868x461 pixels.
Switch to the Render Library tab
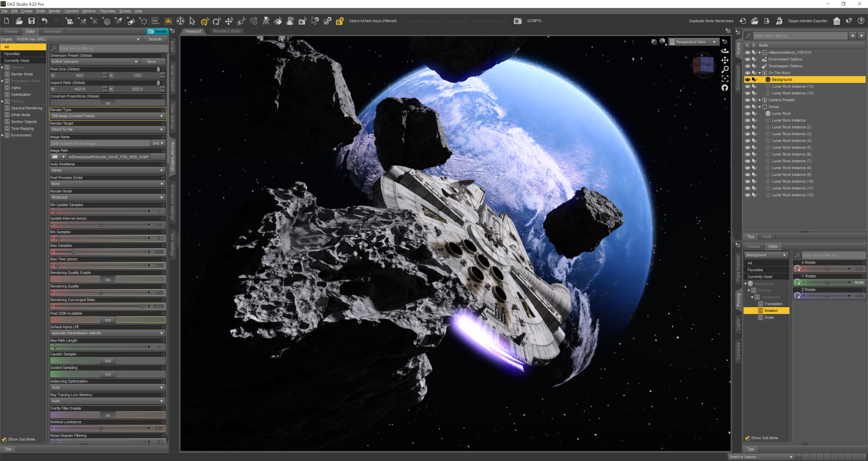227,31
